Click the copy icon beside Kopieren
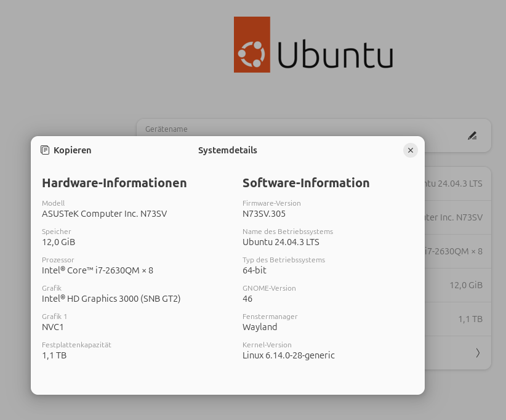 tap(45, 150)
